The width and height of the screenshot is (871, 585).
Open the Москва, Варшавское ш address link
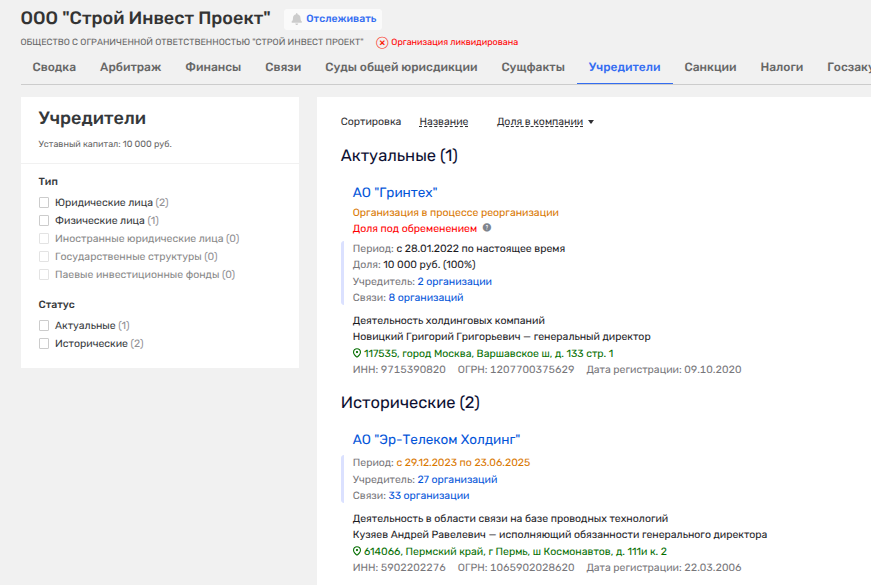coord(489,353)
